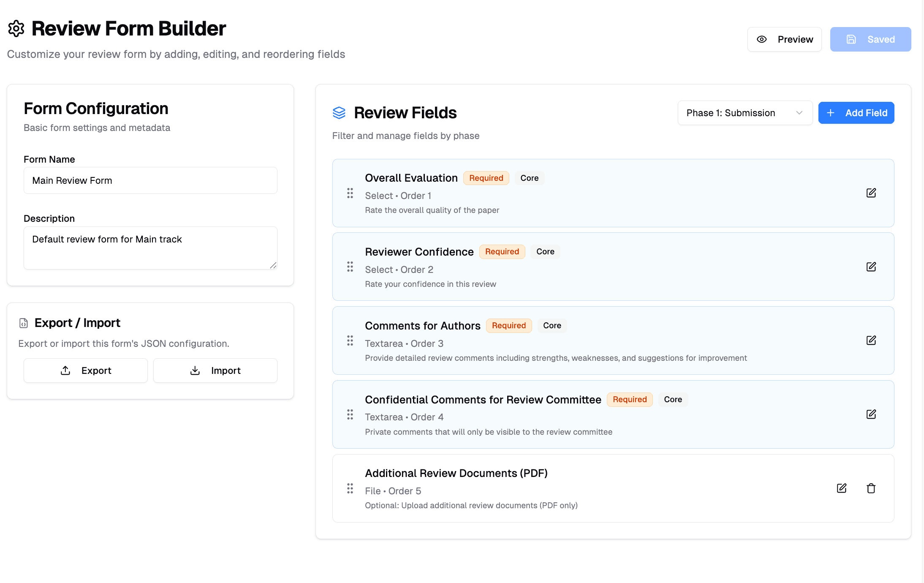
Task: Click the JSON file icon beside Export / Import
Action: [23, 323]
